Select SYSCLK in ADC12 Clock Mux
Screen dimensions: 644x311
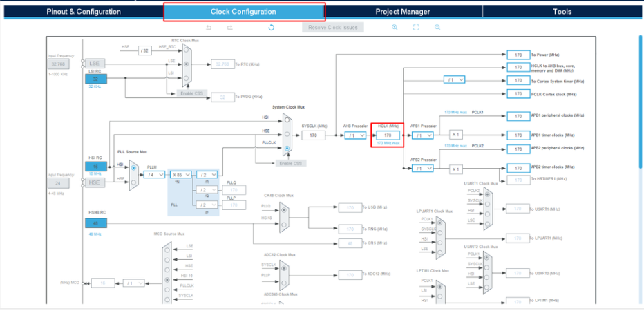(x=284, y=269)
